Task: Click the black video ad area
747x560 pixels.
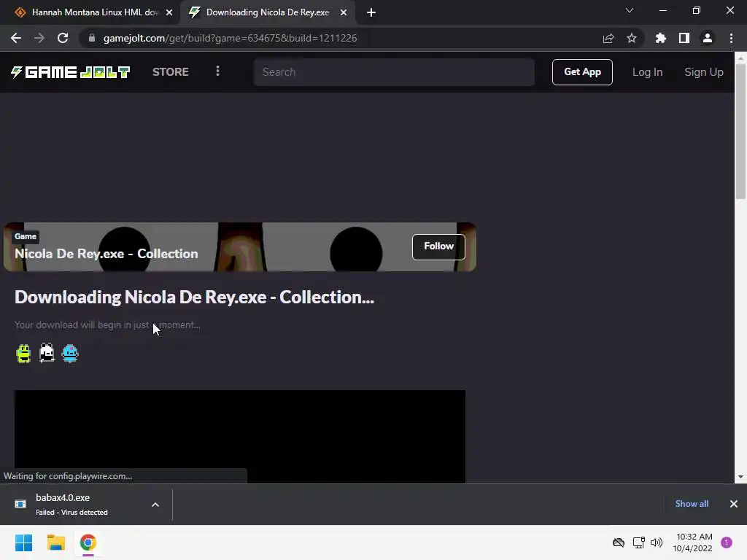Action: (239, 436)
